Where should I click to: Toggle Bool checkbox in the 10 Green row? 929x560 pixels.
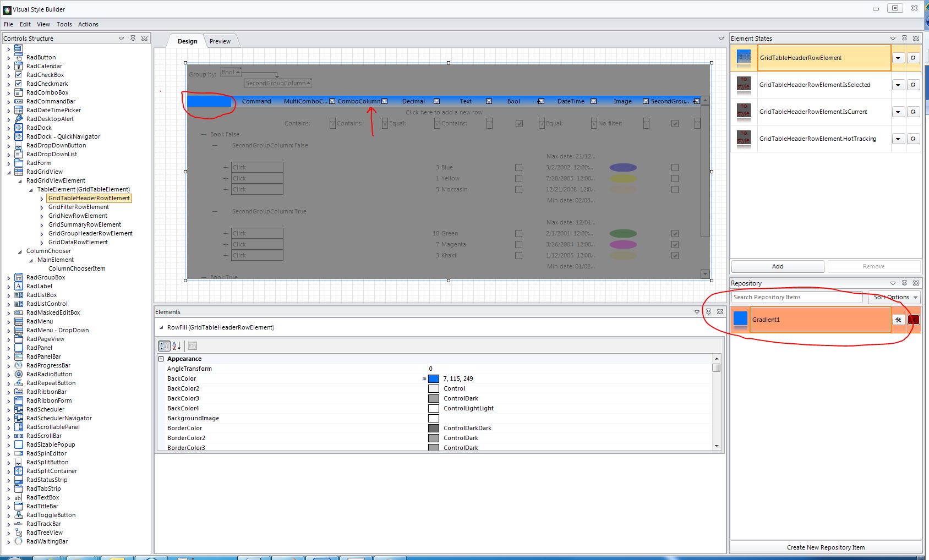(518, 233)
